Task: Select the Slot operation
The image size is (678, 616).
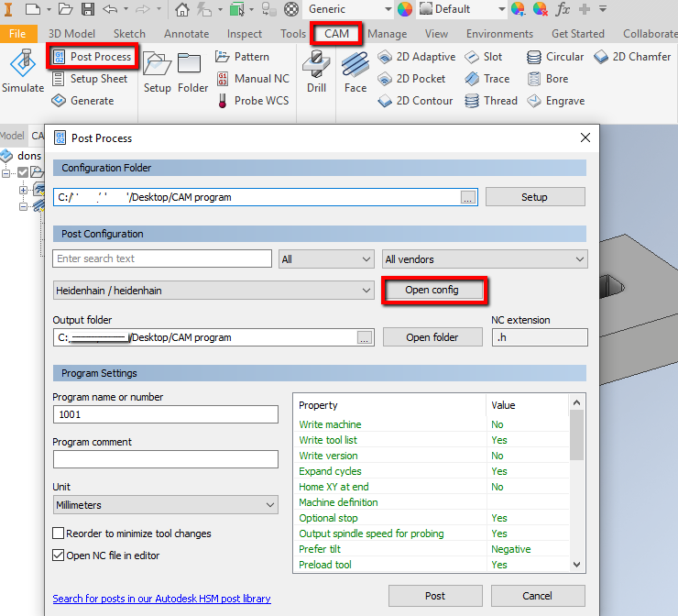Action: 484,57
